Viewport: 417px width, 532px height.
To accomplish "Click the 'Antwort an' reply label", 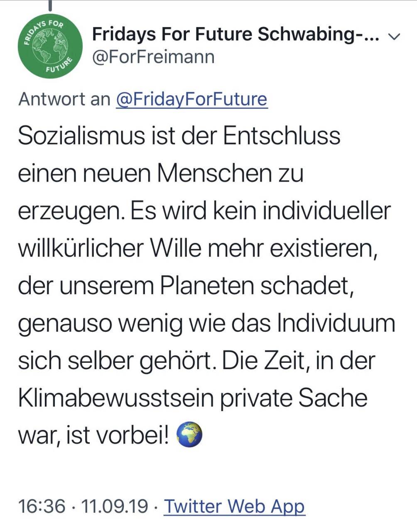I will [64, 99].
